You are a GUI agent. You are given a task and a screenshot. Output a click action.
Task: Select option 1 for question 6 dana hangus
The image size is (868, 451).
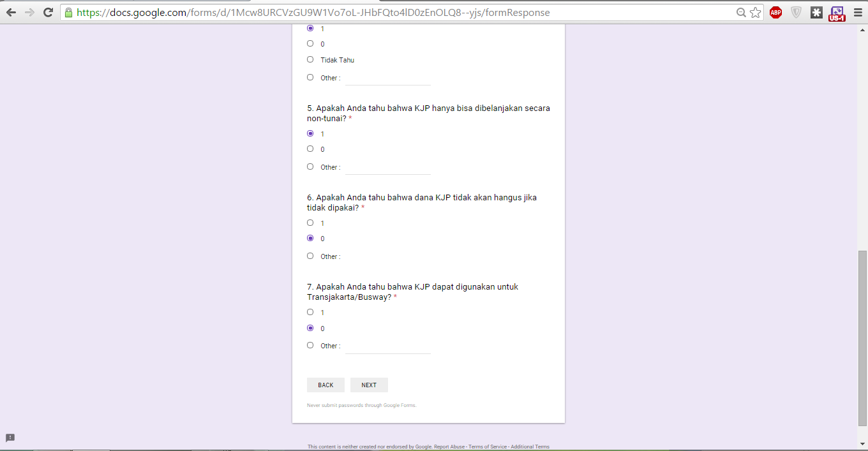310,223
